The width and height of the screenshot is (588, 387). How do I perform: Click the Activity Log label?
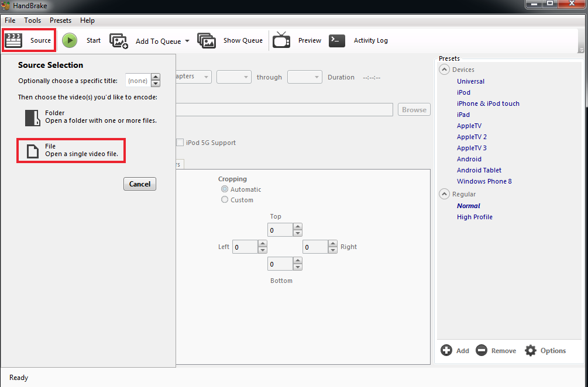pos(371,40)
